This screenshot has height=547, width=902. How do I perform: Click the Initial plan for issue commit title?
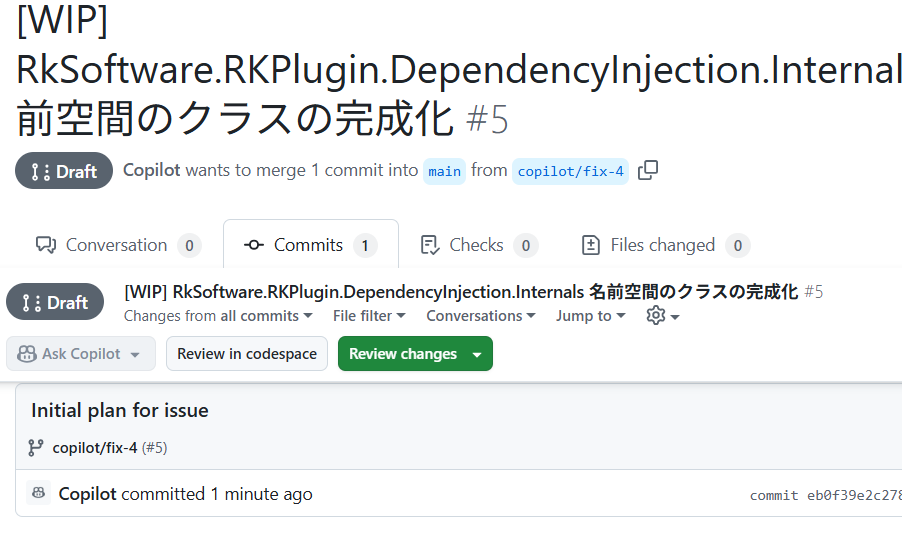pyautogui.click(x=120, y=410)
